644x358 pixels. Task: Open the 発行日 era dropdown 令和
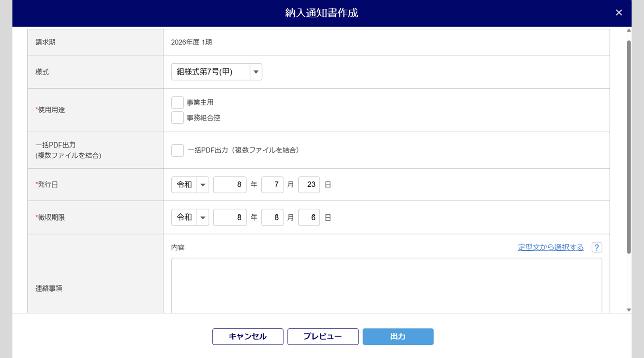coord(190,185)
